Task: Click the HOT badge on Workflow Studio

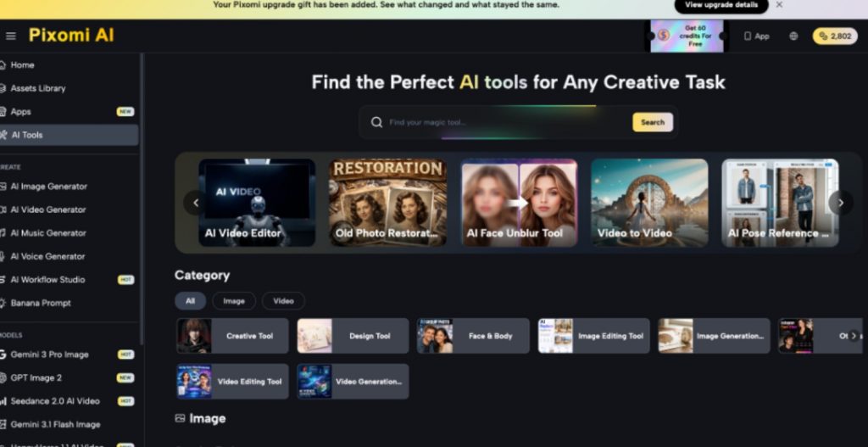Action: [x=125, y=279]
